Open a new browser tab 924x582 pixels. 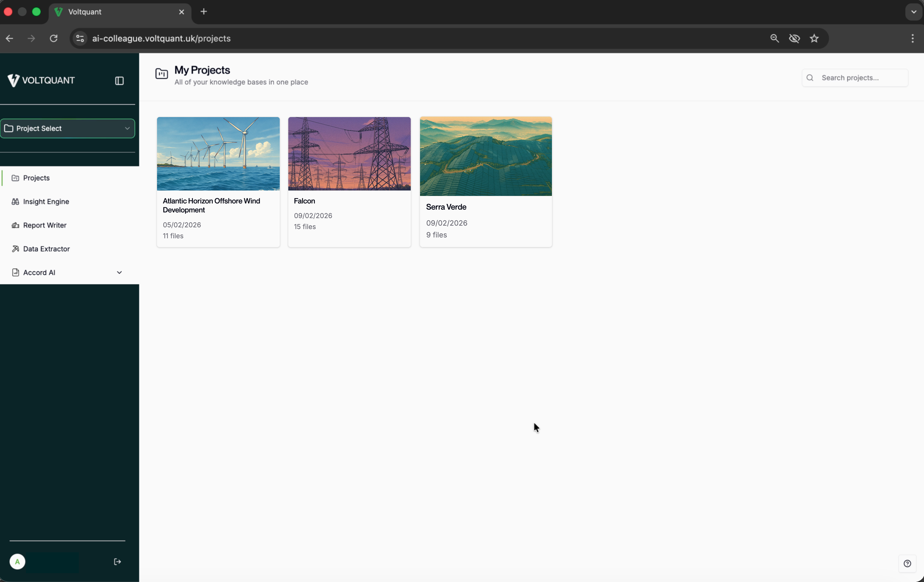[x=204, y=12]
